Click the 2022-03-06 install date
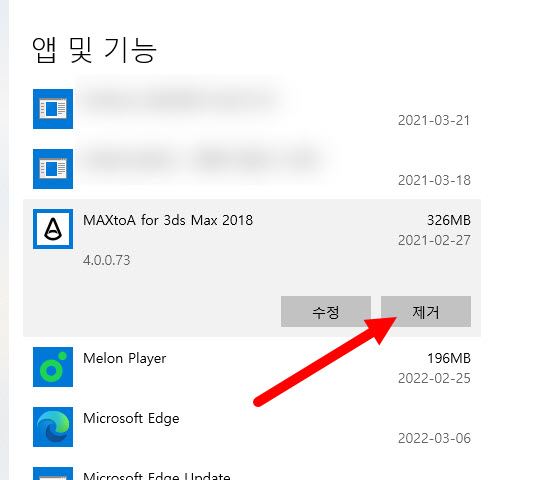This screenshot has height=480, width=560. tap(434, 438)
